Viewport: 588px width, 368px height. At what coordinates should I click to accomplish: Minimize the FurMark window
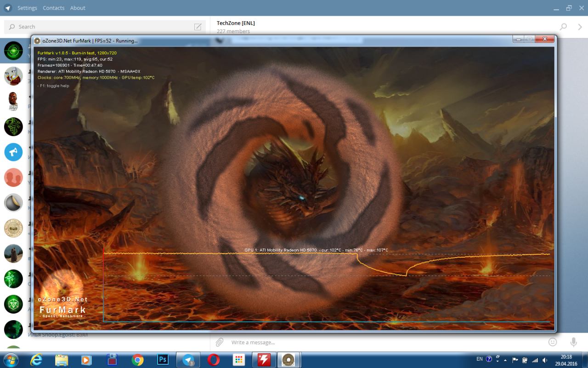518,39
